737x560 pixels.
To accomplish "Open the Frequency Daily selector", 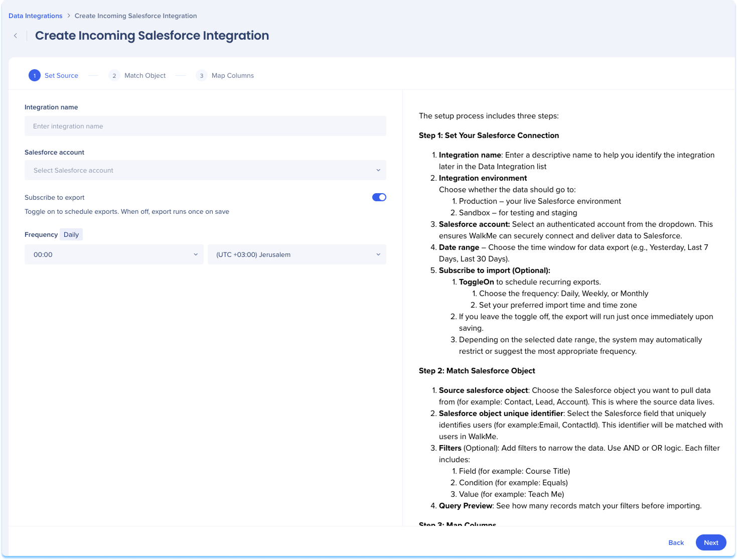I will (71, 234).
